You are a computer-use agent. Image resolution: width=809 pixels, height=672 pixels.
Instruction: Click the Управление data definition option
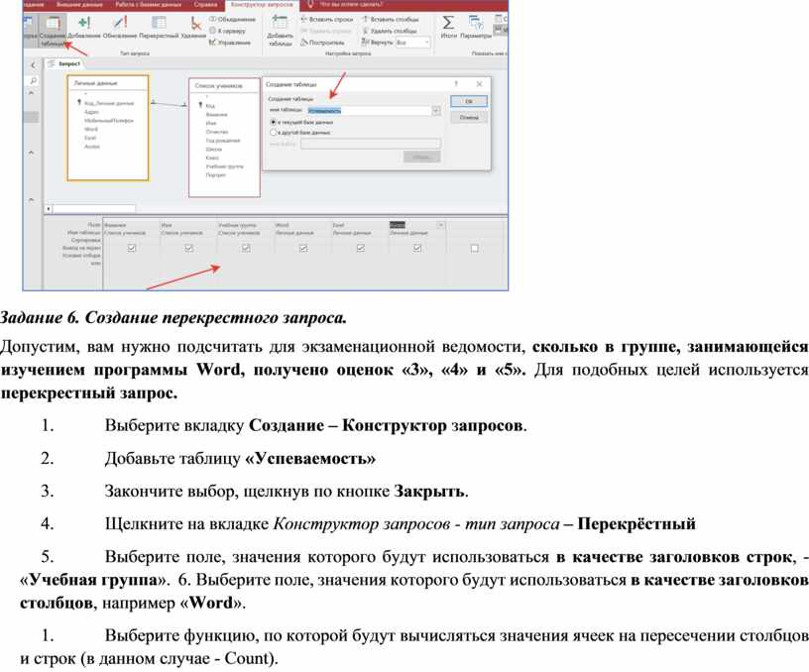230,43
